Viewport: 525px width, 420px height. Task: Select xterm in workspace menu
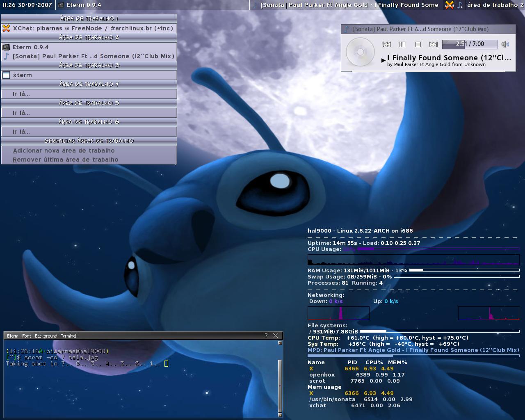89,75
